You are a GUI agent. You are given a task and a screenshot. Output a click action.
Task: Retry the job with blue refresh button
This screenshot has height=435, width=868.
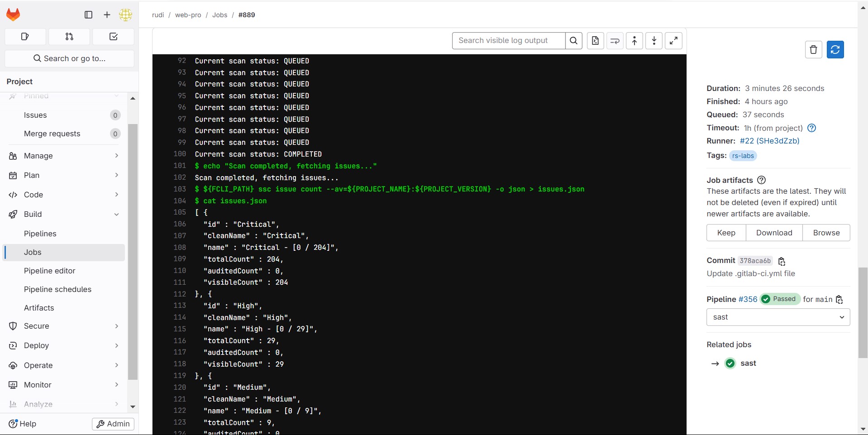tap(835, 49)
